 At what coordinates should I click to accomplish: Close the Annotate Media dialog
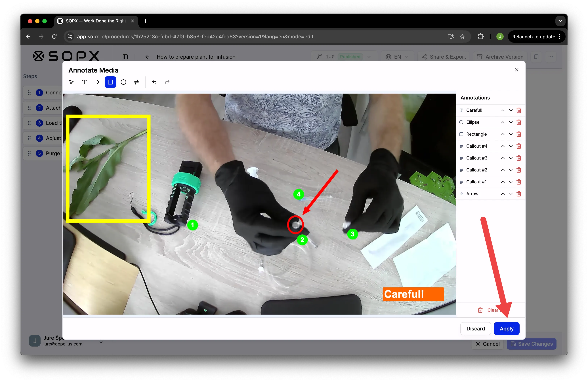click(x=516, y=70)
